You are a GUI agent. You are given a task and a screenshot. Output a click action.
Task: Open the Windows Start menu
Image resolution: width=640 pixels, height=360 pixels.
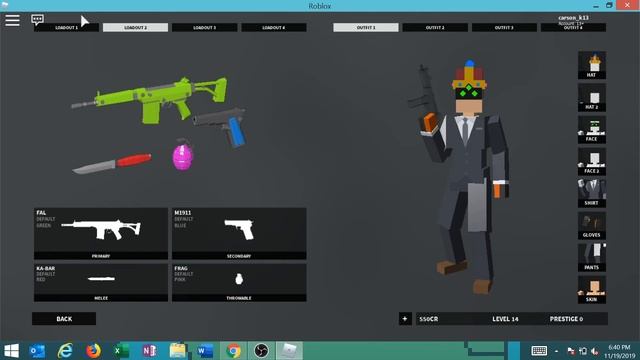[x=11, y=351]
